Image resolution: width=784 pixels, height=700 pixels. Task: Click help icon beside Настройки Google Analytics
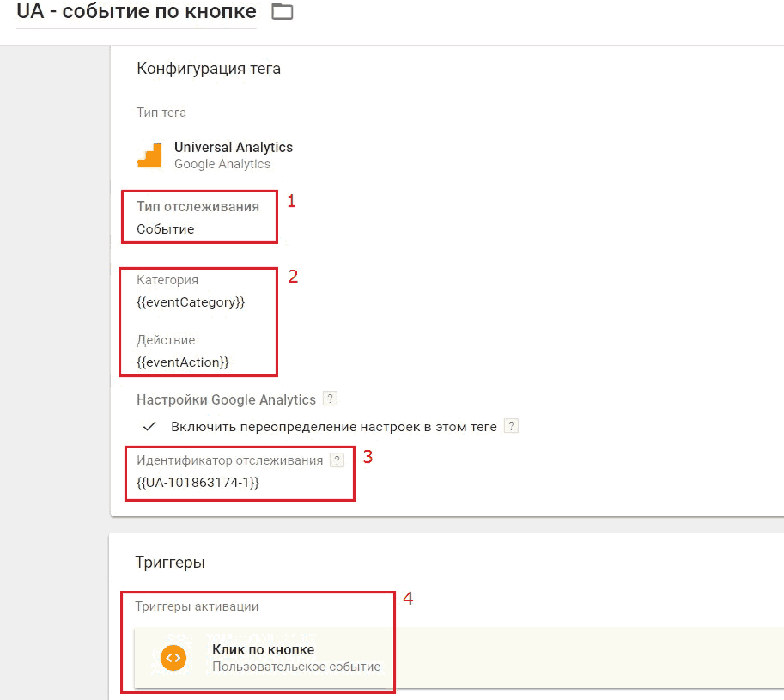click(330, 399)
